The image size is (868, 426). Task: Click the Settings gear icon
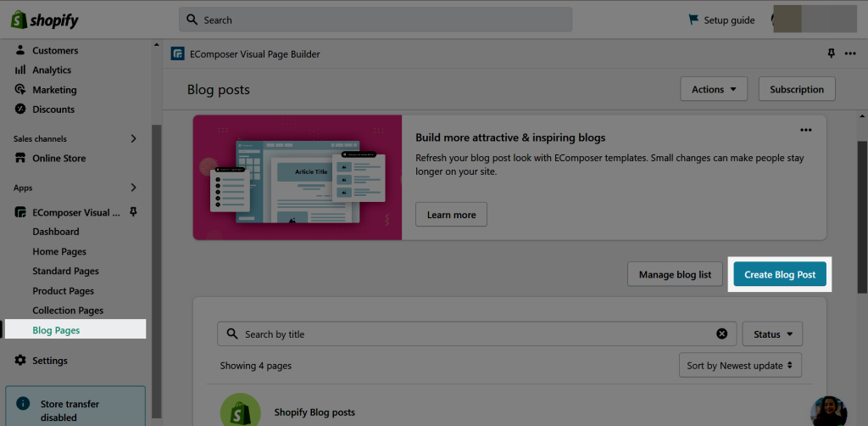pyautogui.click(x=20, y=361)
